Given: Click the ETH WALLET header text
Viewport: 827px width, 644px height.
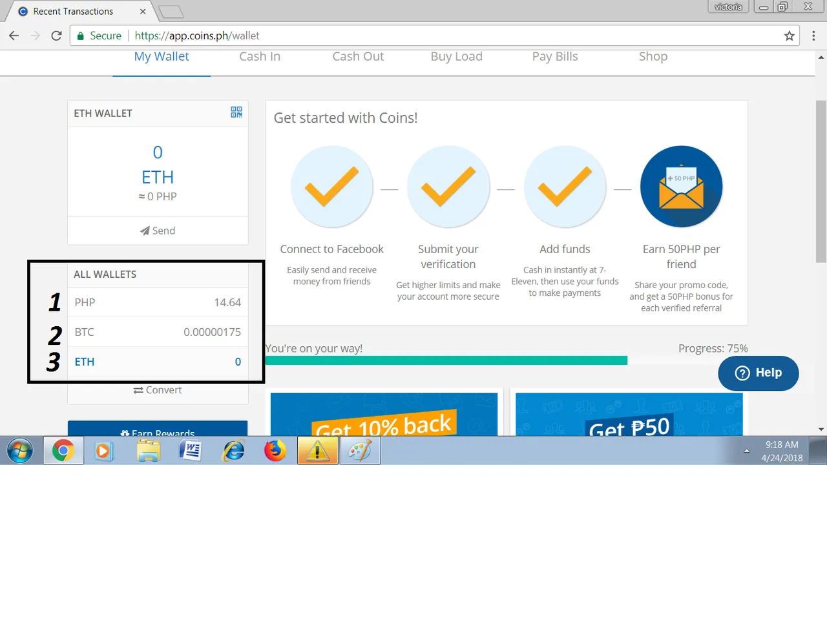Looking at the screenshot, I should pos(103,113).
